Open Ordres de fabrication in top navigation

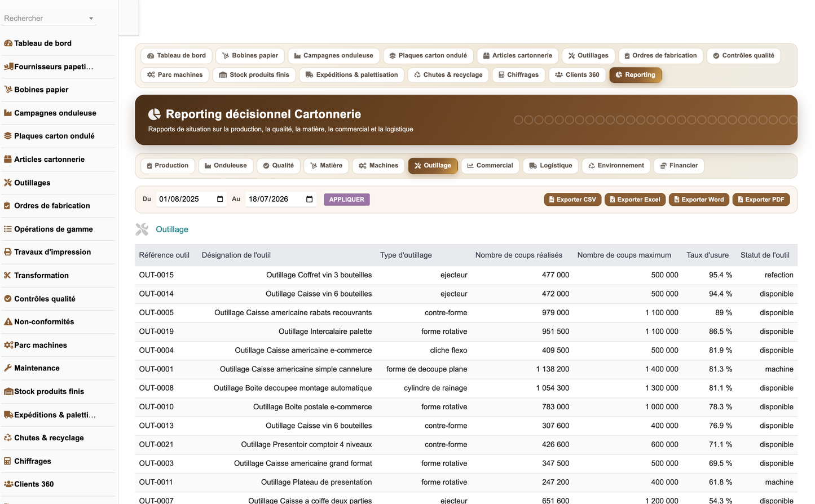660,56
